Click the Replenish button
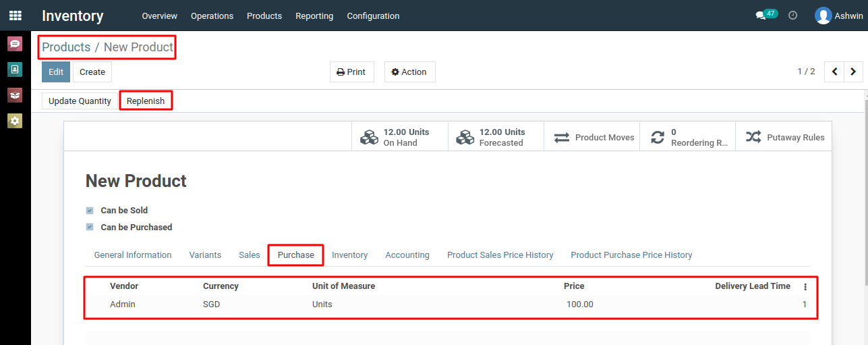The height and width of the screenshot is (345, 868). [x=146, y=101]
